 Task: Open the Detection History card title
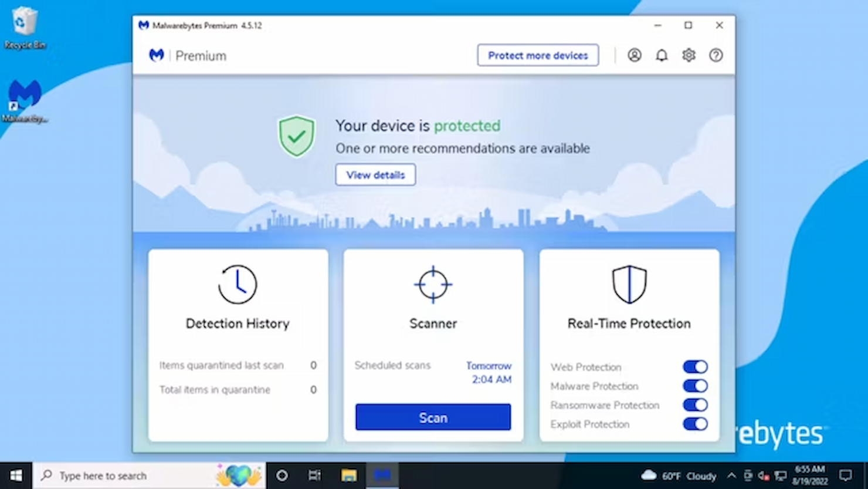[238, 323]
